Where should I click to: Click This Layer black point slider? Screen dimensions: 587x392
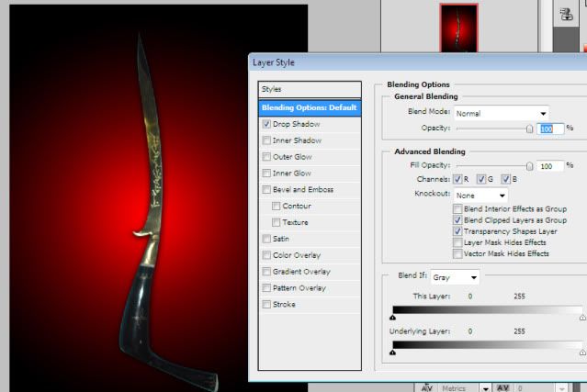point(392,318)
